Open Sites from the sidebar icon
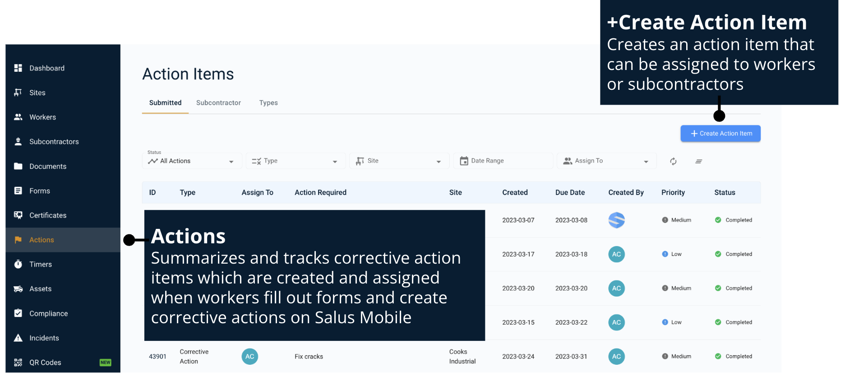The height and width of the screenshot is (381, 868). click(18, 93)
